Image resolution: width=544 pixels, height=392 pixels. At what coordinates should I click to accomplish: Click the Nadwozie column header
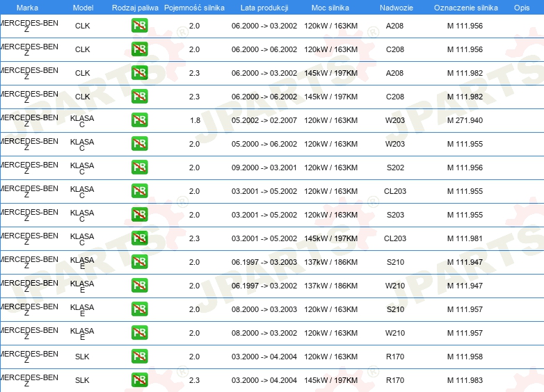(397, 8)
